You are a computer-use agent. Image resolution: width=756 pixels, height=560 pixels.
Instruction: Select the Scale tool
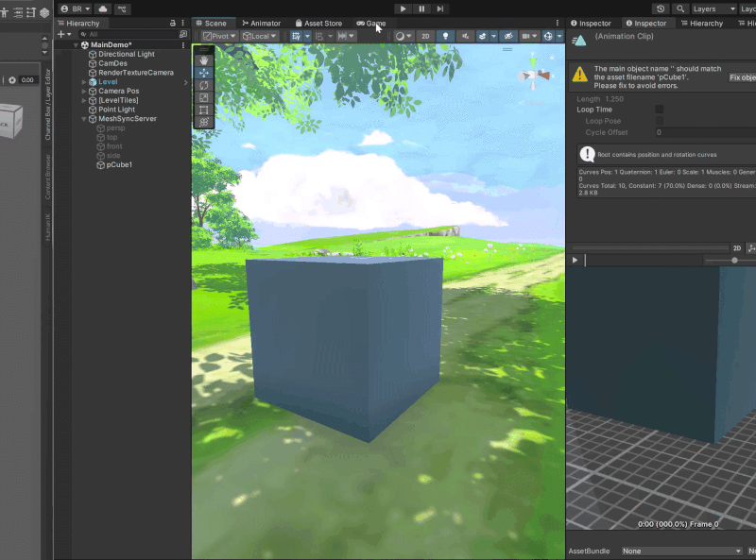(204, 97)
